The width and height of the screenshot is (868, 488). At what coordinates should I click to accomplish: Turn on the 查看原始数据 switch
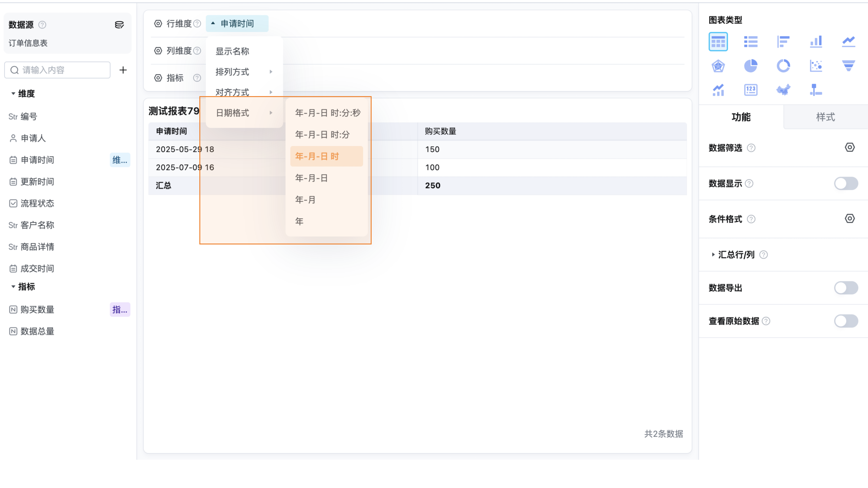pos(846,321)
